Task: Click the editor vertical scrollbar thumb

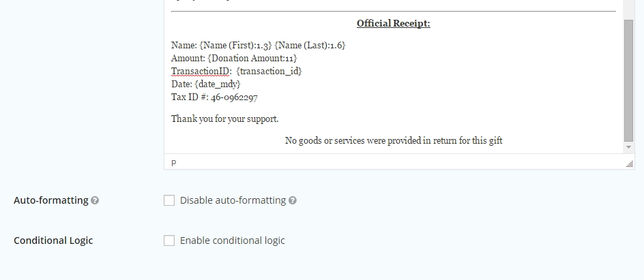Action: click(628, 78)
